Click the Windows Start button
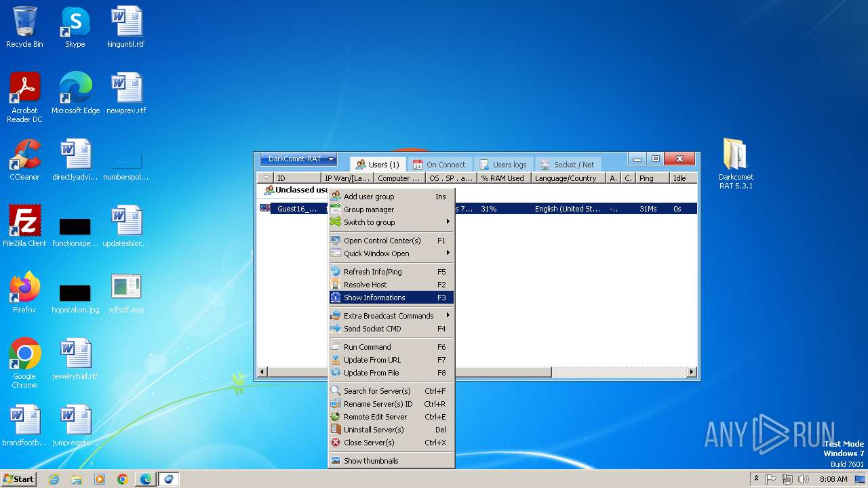The image size is (868, 488). click(19, 479)
